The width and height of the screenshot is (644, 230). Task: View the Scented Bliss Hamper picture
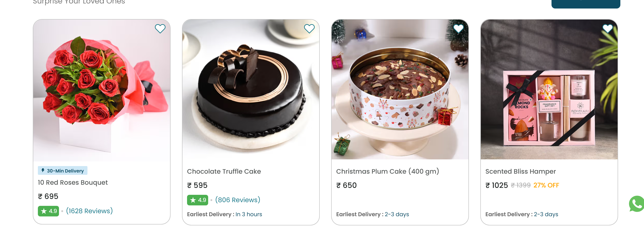pyautogui.click(x=549, y=90)
